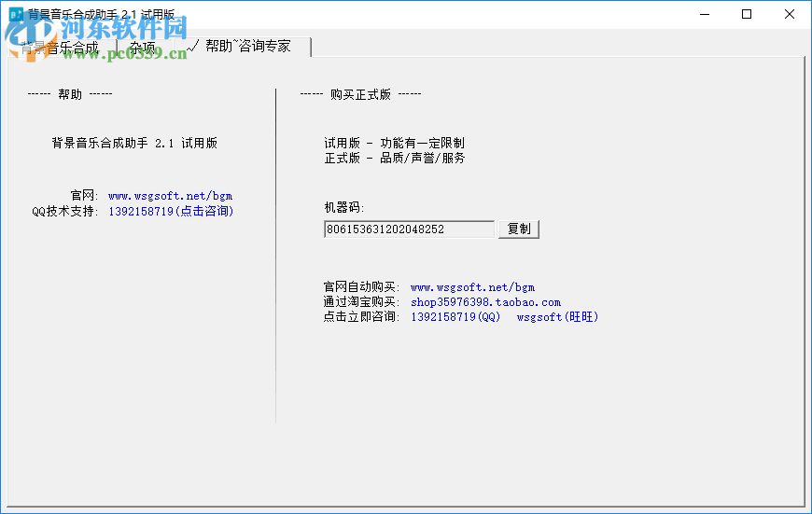Open Taobao shop link shop35976398.taobao.com
This screenshot has height=514, width=812.
coord(485,301)
